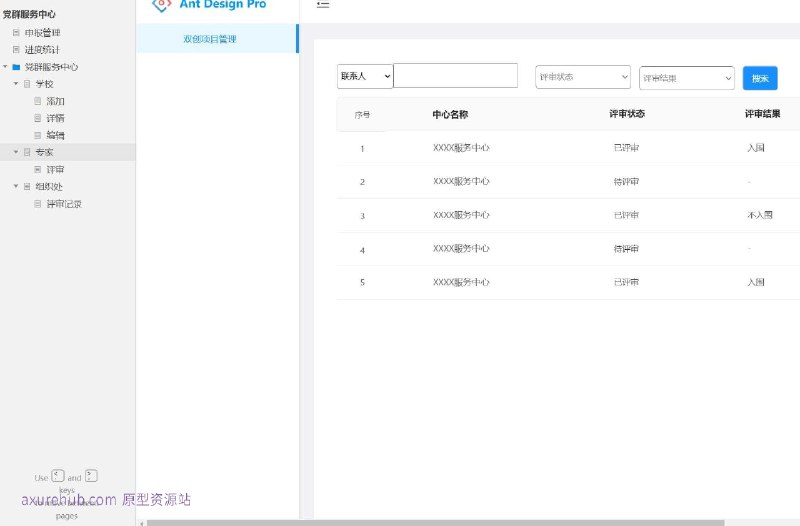Image resolution: width=800 pixels, height=526 pixels.
Task: Click the page icon beside 添加
Action: 37,101
